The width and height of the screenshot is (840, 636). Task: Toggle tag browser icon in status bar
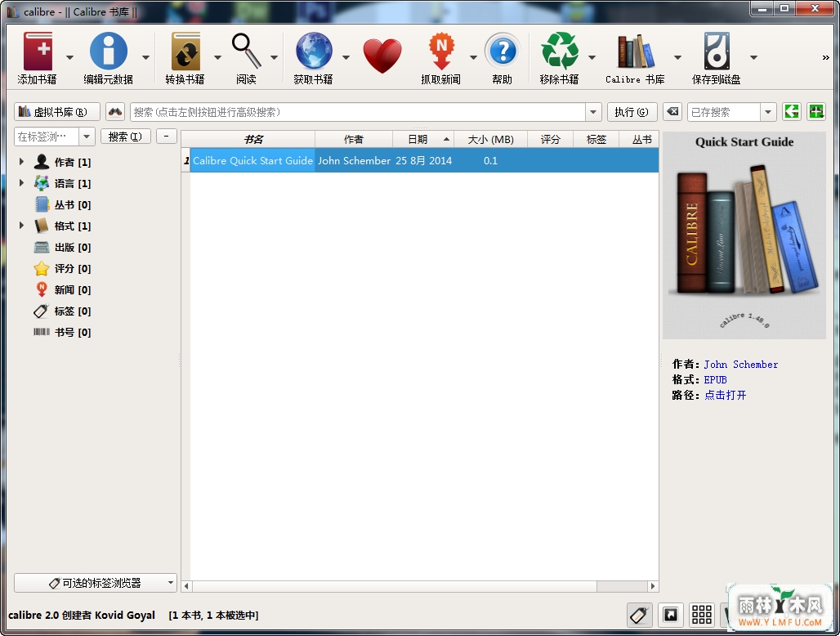[x=639, y=615]
